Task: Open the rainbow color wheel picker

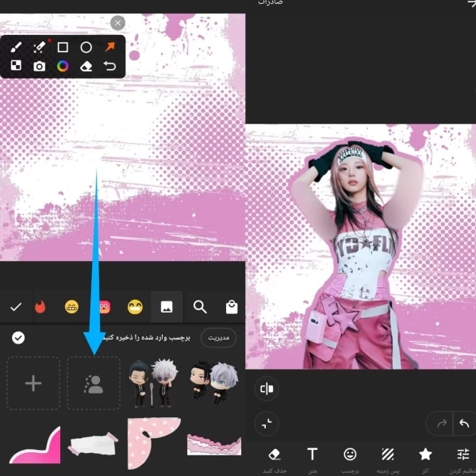Action: click(63, 66)
